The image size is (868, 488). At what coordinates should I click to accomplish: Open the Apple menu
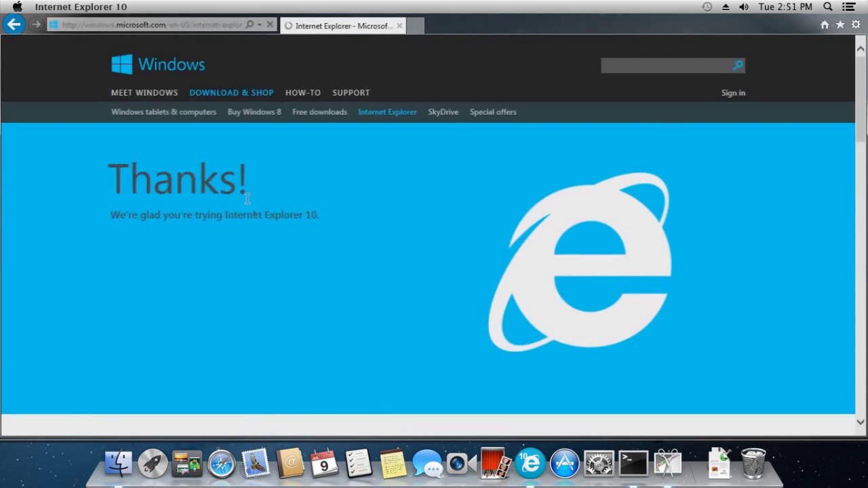click(17, 7)
